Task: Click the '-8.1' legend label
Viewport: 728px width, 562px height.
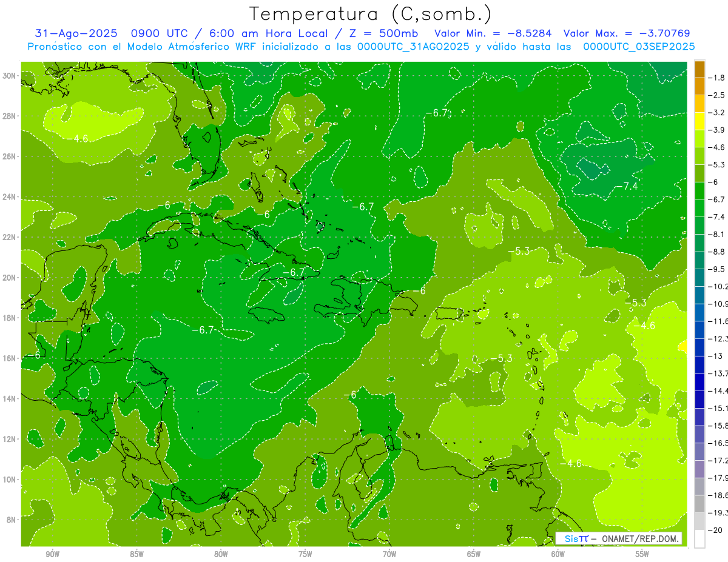Action: click(717, 234)
